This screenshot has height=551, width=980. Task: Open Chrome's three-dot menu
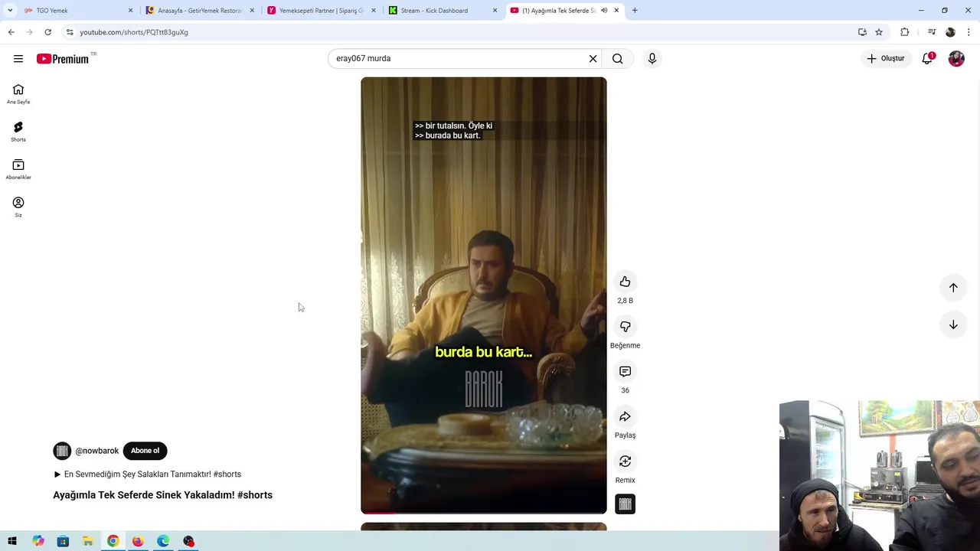(x=969, y=32)
